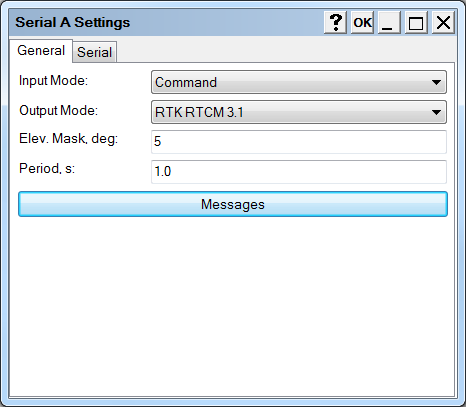Click the Elev. Mask, deg label
This screenshot has height=407, width=466.
[69, 139]
